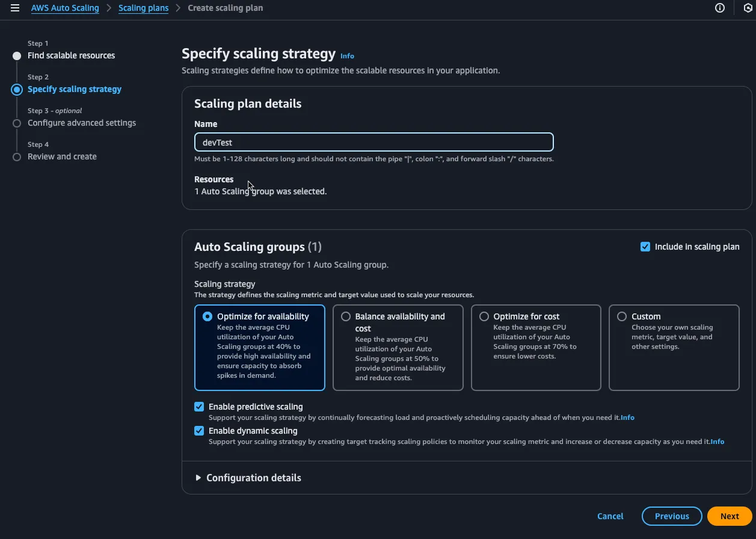
Task: Select the Custom scaling strategy option
Action: click(622, 316)
